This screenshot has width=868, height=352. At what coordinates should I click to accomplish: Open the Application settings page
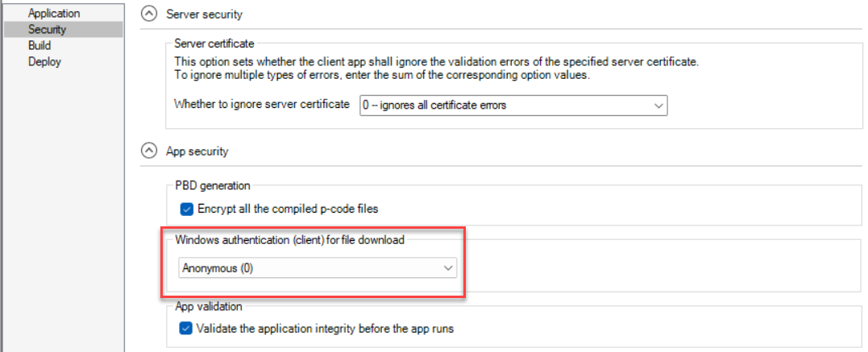[x=54, y=14]
